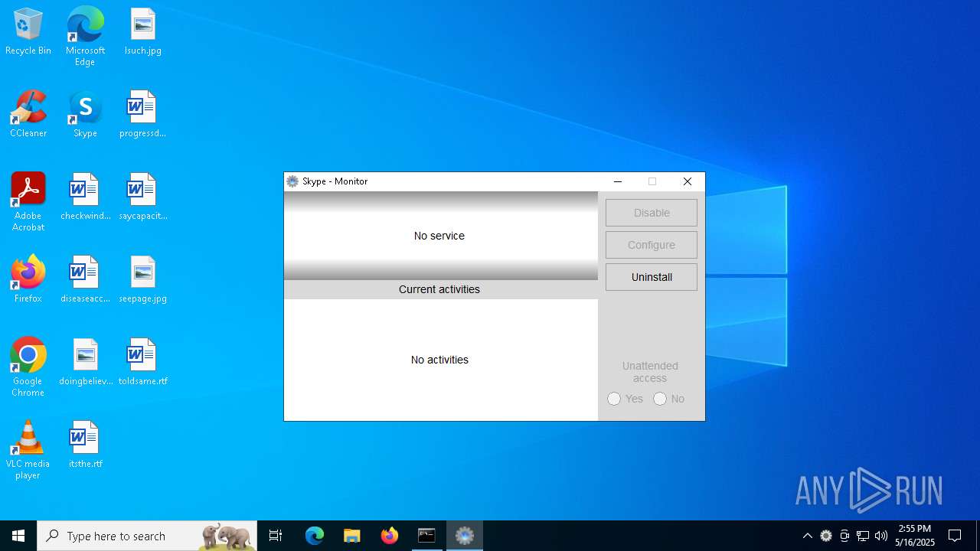Open Google Chrome desktop shortcut
The width and height of the screenshot is (980, 551).
click(x=28, y=367)
